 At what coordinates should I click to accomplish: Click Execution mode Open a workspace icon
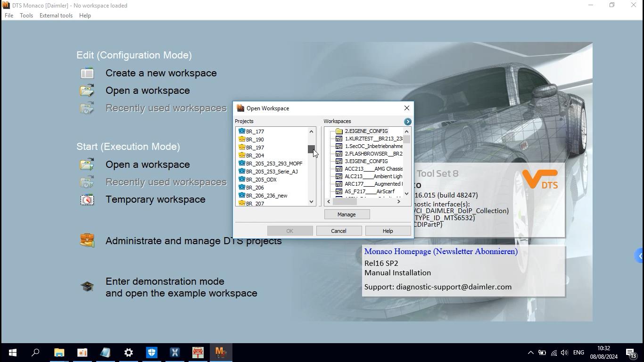click(87, 165)
